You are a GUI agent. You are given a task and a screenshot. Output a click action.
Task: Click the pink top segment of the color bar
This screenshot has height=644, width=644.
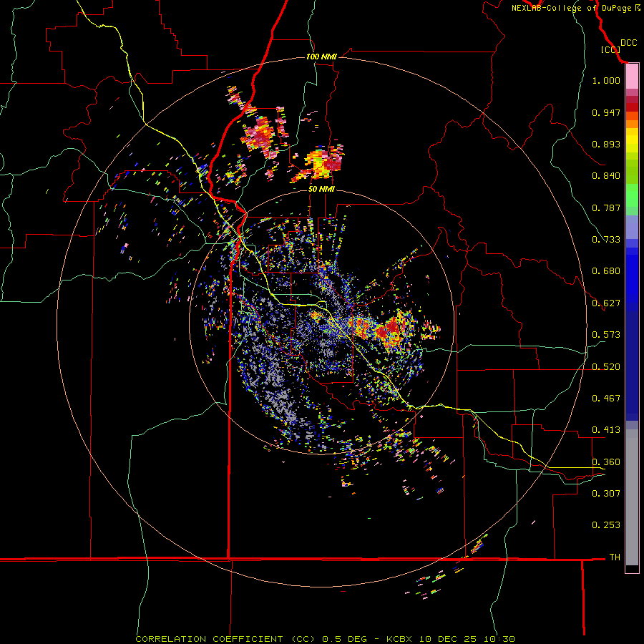632,77
